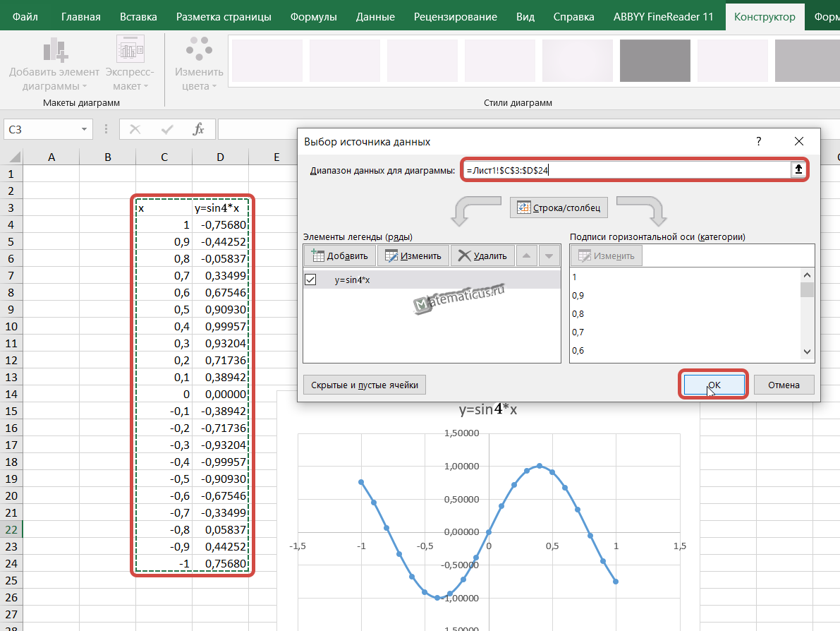Expand the Name Box dropdown arrow
The height and width of the screenshot is (631, 840).
point(85,129)
